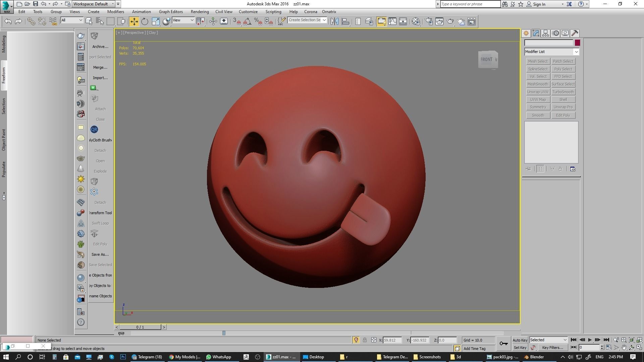
Task: Toggle Spinner Snap
Action: pyautogui.click(x=269, y=21)
